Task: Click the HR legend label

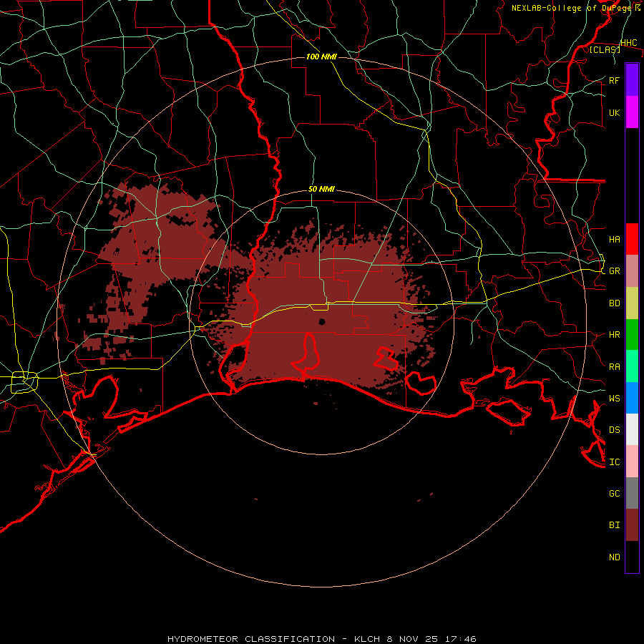Action: click(x=614, y=335)
